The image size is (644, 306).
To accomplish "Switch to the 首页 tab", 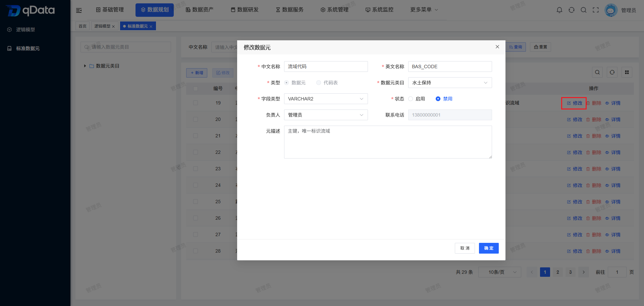I will tap(83, 26).
